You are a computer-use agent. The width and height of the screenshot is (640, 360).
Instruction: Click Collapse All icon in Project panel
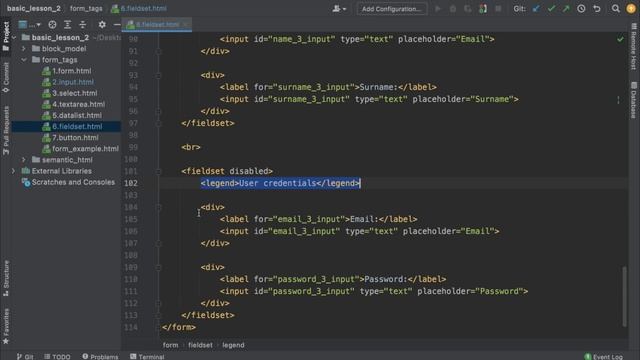pos(82,25)
